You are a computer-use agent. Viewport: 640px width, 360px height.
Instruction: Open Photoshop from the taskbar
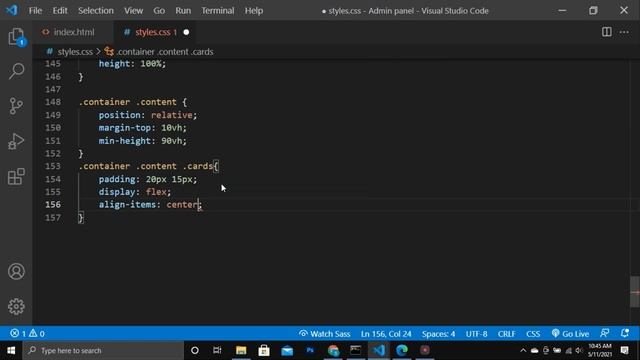point(310,350)
